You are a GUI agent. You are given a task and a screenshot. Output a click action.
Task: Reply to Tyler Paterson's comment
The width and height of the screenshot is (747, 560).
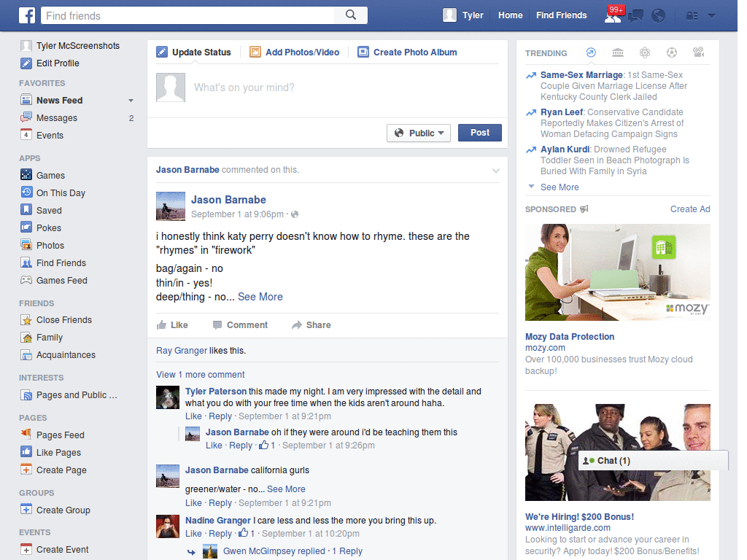[x=220, y=416]
